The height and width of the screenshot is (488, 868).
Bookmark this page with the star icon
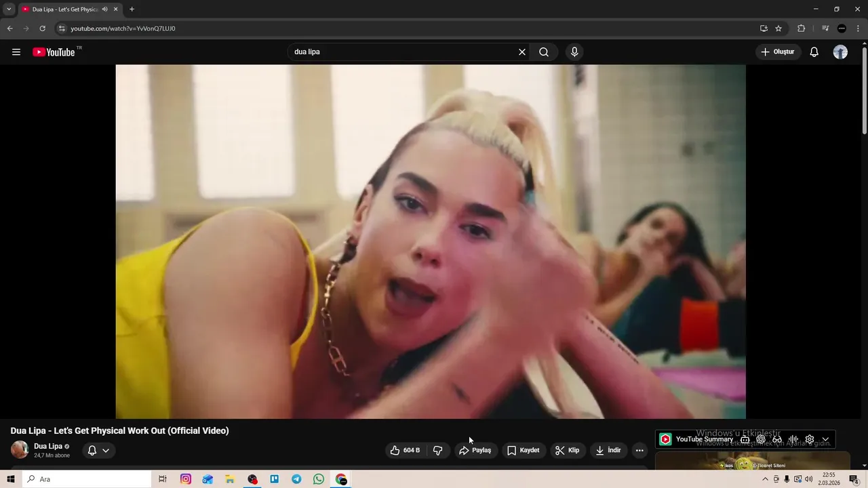(778, 28)
